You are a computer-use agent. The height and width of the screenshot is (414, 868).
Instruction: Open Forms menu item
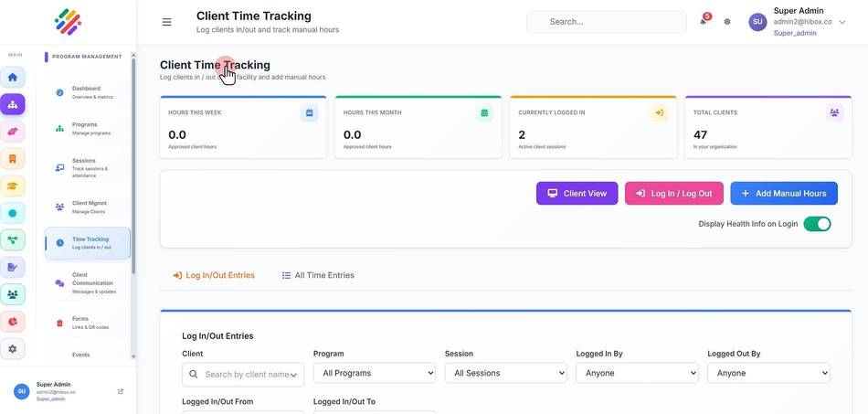pyautogui.click(x=87, y=323)
